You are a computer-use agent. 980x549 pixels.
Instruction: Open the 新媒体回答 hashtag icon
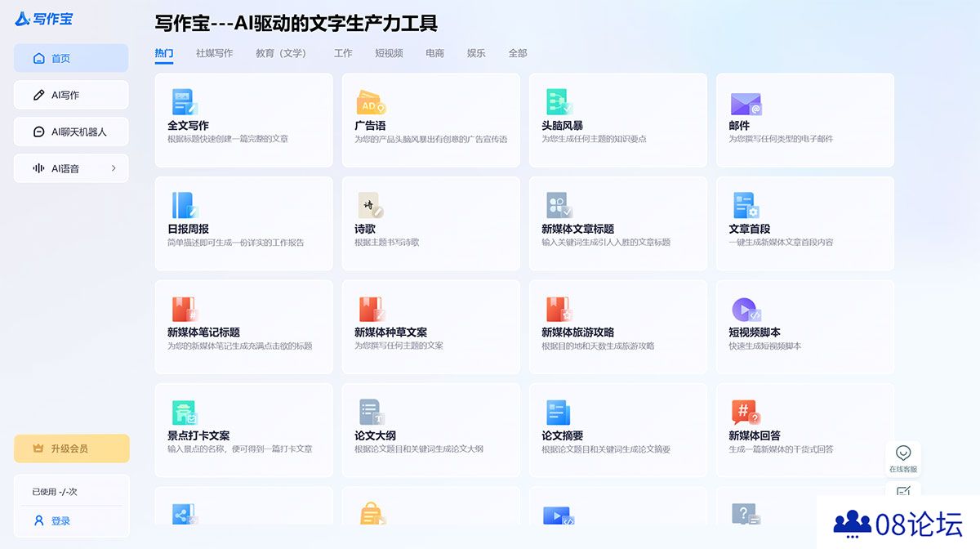746,413
